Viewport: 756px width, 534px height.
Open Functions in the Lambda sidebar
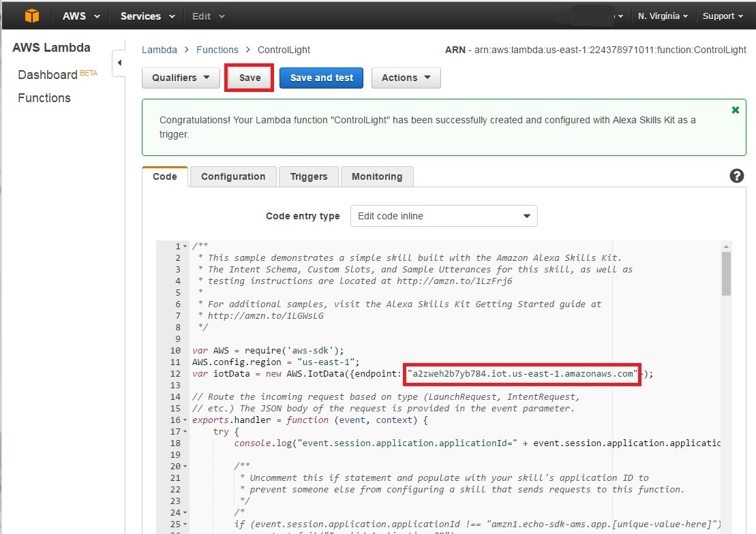(x=44, y=98)
